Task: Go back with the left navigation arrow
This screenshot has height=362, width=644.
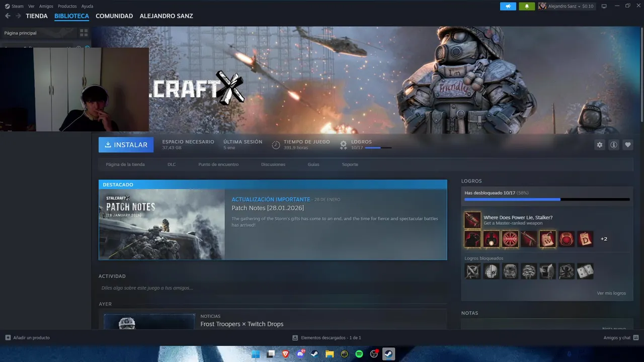Action: click(x=8, y=16)
